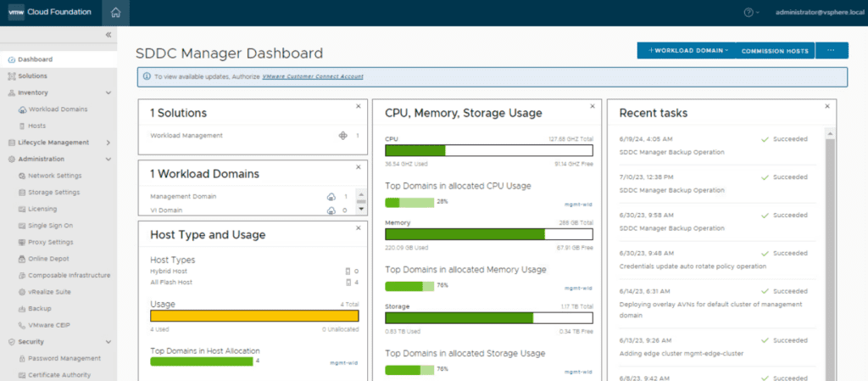The width and height of the screenshot is (868, 381).
Task: Click the Memory usage bar
Action: pyautogui.click(x=489, y=234)
